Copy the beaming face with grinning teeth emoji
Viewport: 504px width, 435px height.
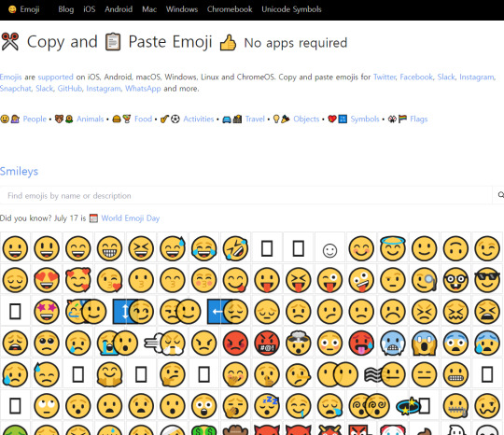pos(109,248)
